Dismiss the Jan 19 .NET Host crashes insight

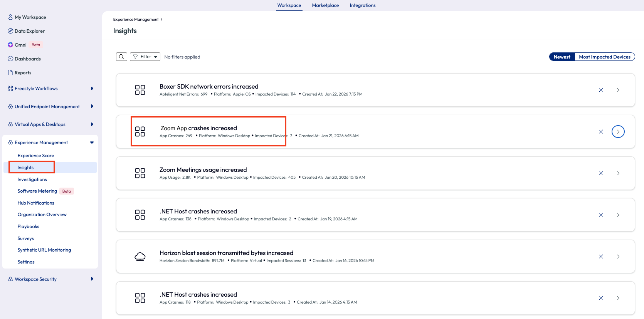[x=601, y=215]
